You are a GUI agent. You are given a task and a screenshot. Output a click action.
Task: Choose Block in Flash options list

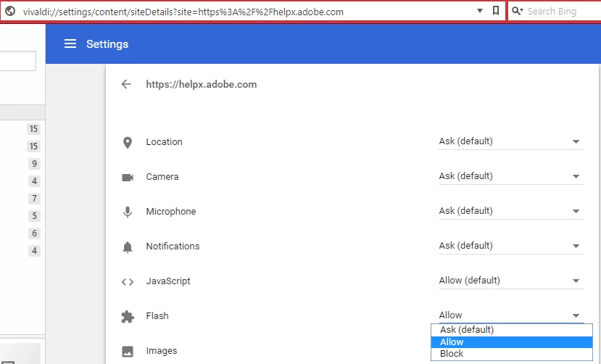512,354
